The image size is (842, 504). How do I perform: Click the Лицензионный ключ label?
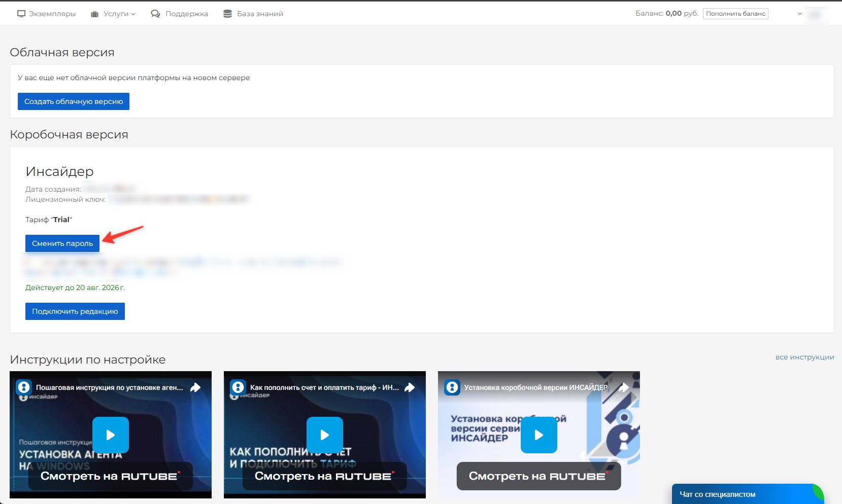point(65,199)
